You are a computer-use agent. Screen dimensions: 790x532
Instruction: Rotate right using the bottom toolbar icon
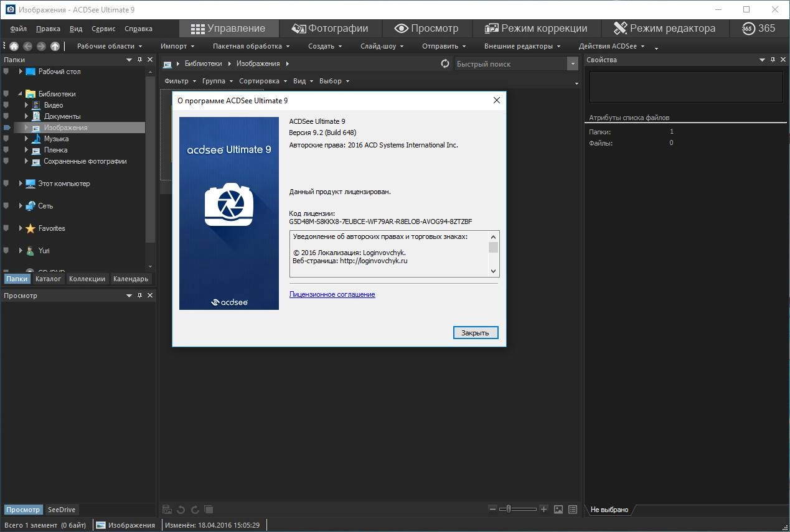194,510
